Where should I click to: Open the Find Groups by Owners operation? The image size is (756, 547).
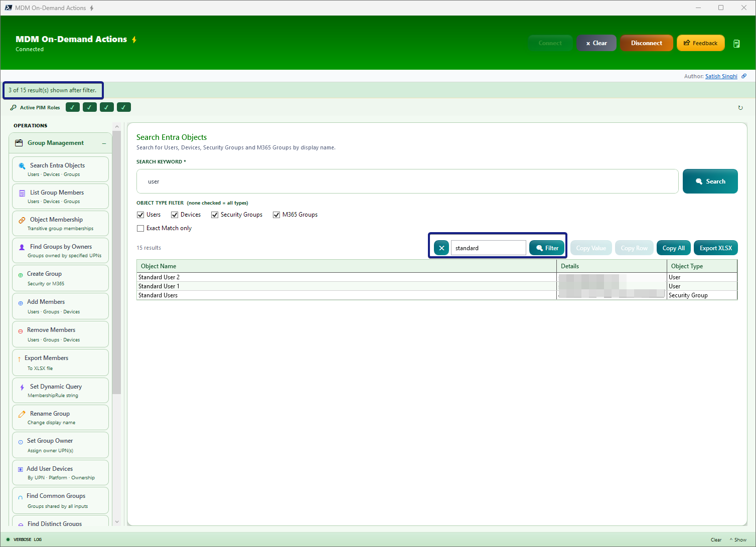pyautogui.click(x=60, y=251)
